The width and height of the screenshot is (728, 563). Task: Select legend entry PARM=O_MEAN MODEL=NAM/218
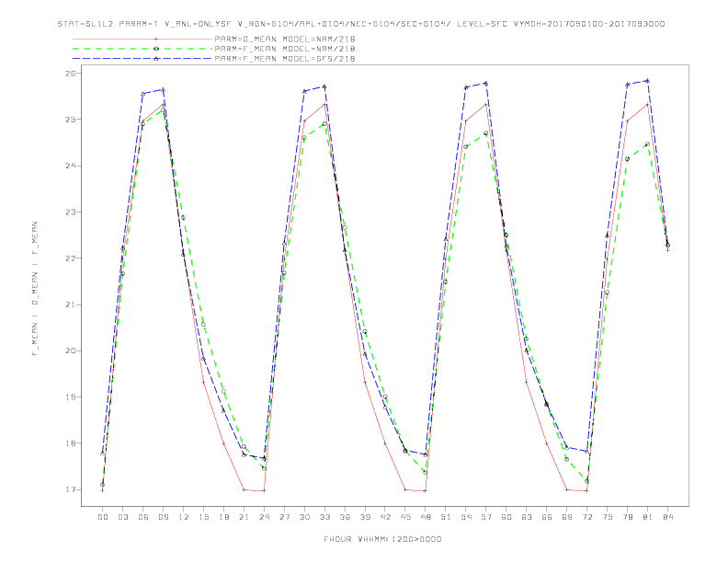tap(285, 39)
